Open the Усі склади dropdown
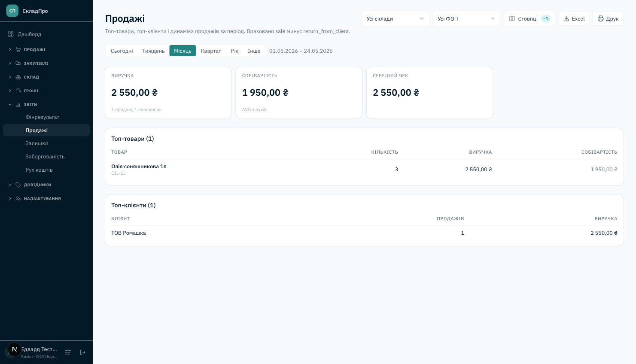 pos(396,18)
